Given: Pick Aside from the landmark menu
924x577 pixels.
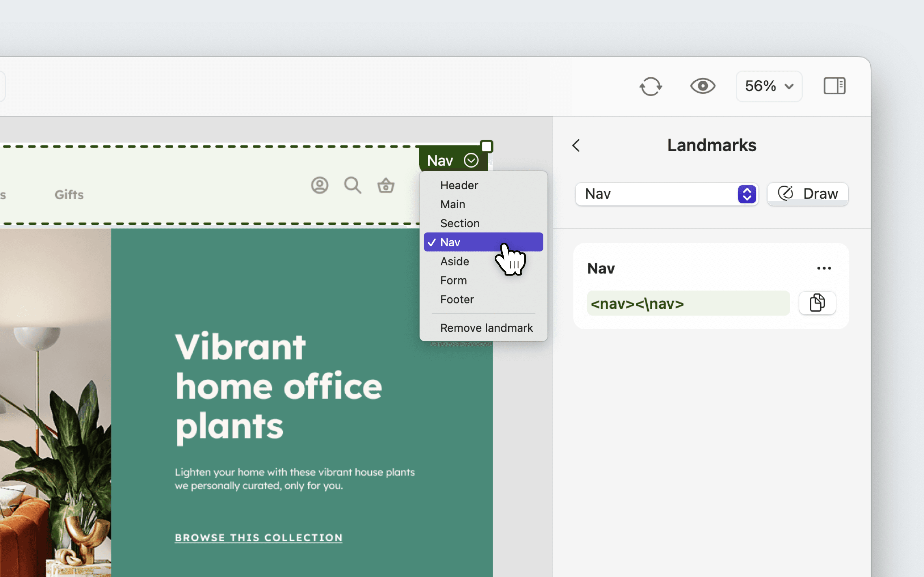Looking at the screenshot, I should [x=454, y=261].
